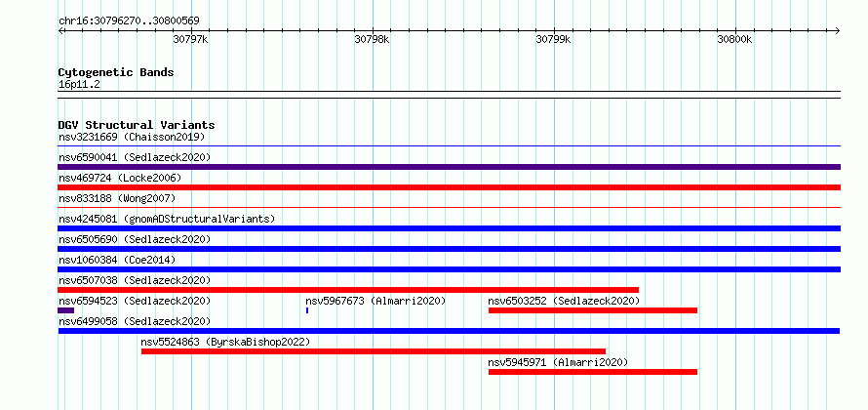Click the nsv6594523 (Sedlazeck2020) label
The height and width of the screenshot is (410, 868).
(135, 301)
